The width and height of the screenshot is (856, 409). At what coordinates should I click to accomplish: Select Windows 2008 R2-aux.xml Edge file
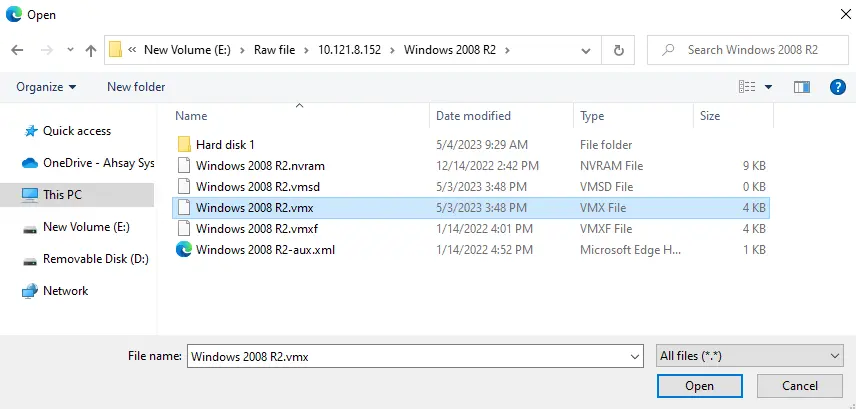pyautogui.click(x=265, y=249)
